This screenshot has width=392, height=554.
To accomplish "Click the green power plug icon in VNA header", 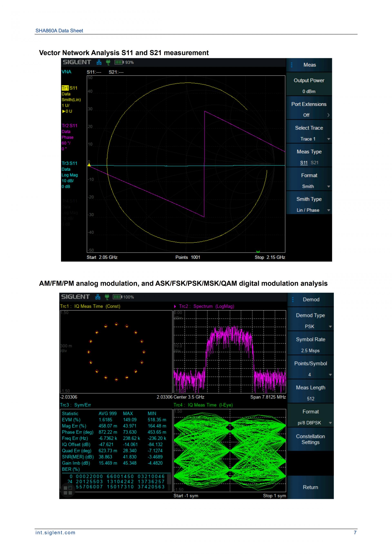I will [x=108, y=62].
